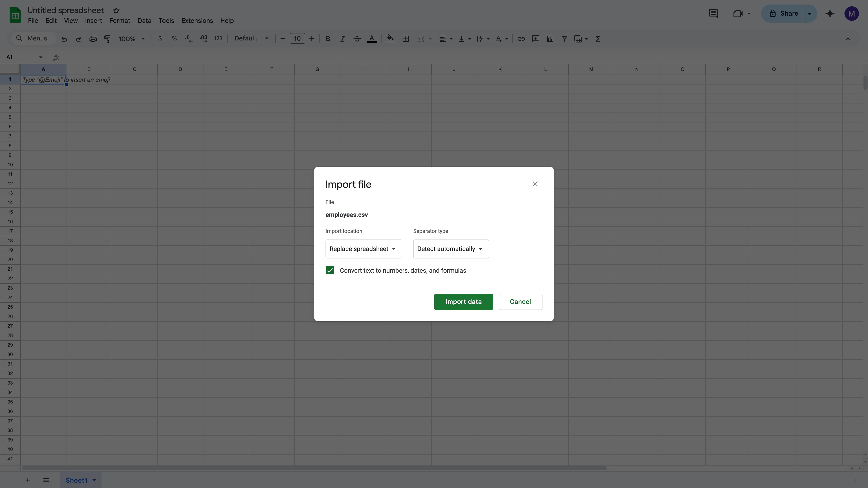Open the Tools menu
The image size is (868, 488).
pyautogui.click(x=166, y=21)
